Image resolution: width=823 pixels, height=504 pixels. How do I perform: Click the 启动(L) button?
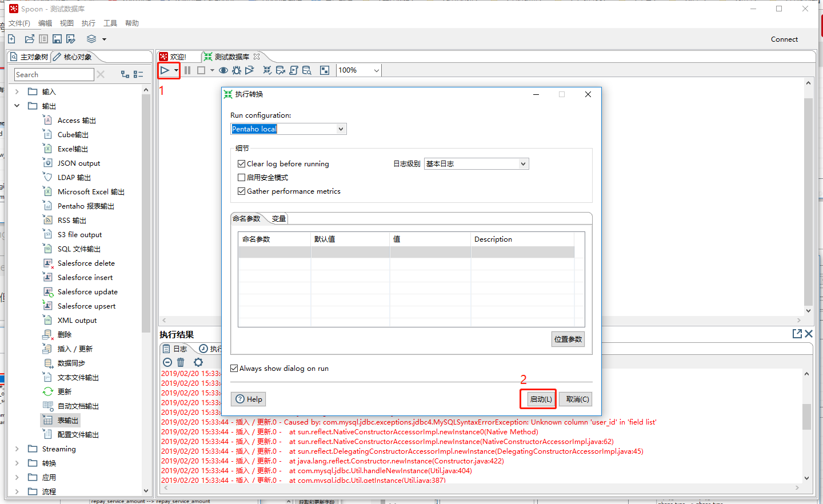[x=541, y=399]
